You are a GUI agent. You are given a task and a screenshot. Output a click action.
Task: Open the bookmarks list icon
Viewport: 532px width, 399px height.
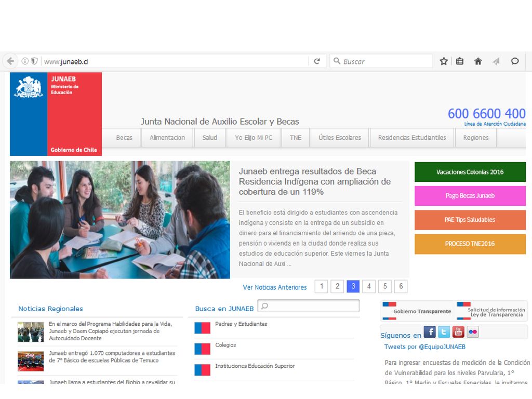coord(460,61)
